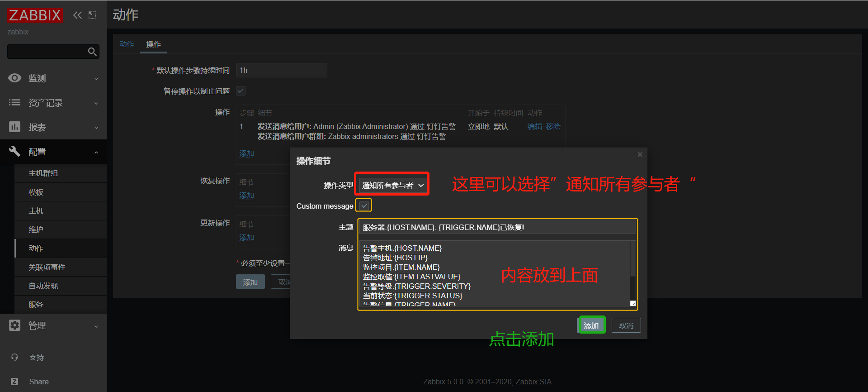Switch to the 动作 tab

127,44
